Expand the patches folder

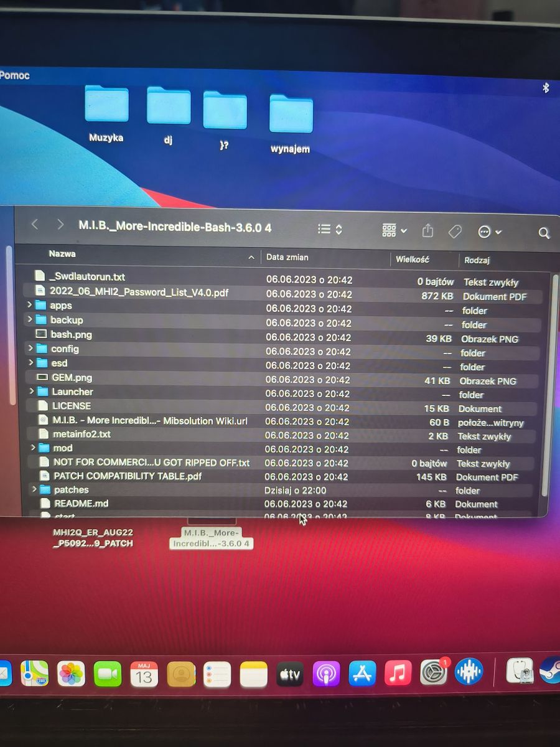click(34, 489)
